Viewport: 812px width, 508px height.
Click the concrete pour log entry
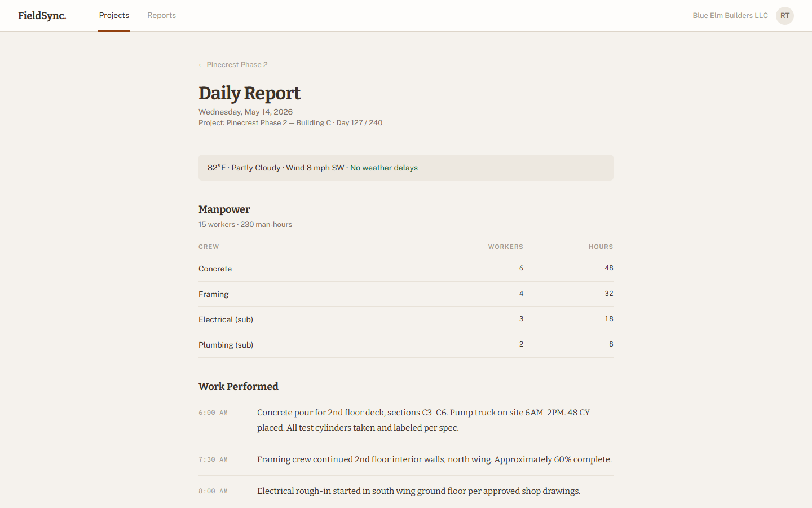pos(423,421)
